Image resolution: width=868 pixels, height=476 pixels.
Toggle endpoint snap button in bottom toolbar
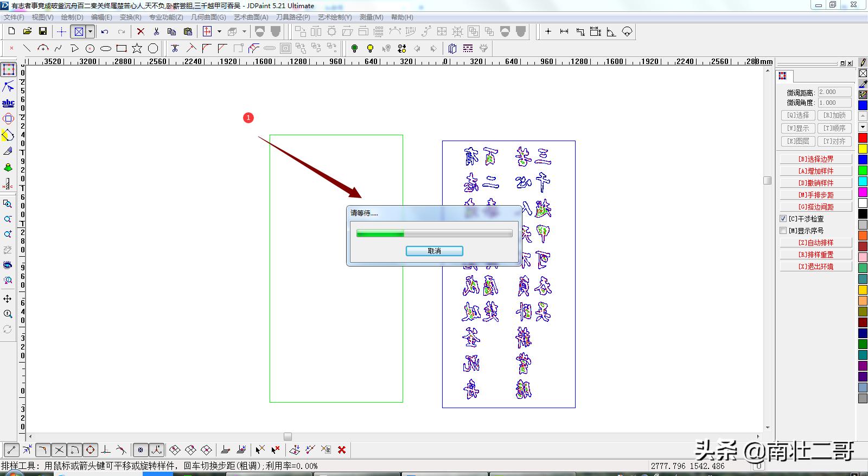pyautogui.click(x=11, y=449)
